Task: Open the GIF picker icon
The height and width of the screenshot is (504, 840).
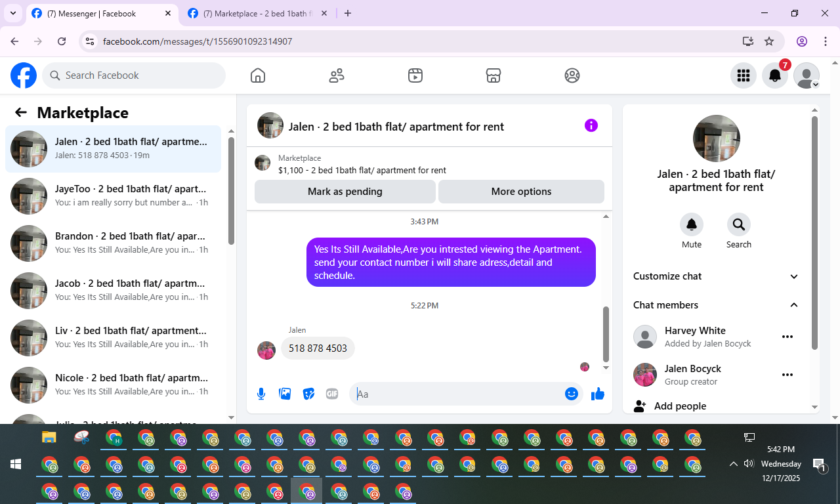Action: point(332,394)
